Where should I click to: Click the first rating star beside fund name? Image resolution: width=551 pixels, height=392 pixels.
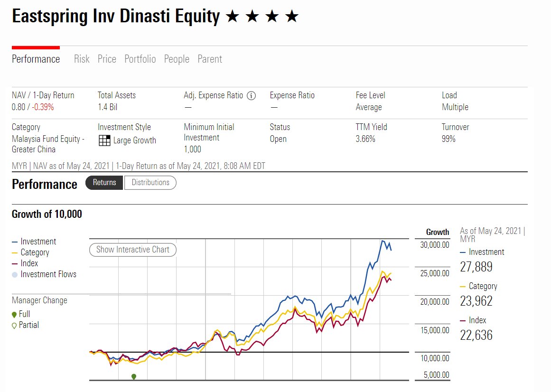coord(232,16)
